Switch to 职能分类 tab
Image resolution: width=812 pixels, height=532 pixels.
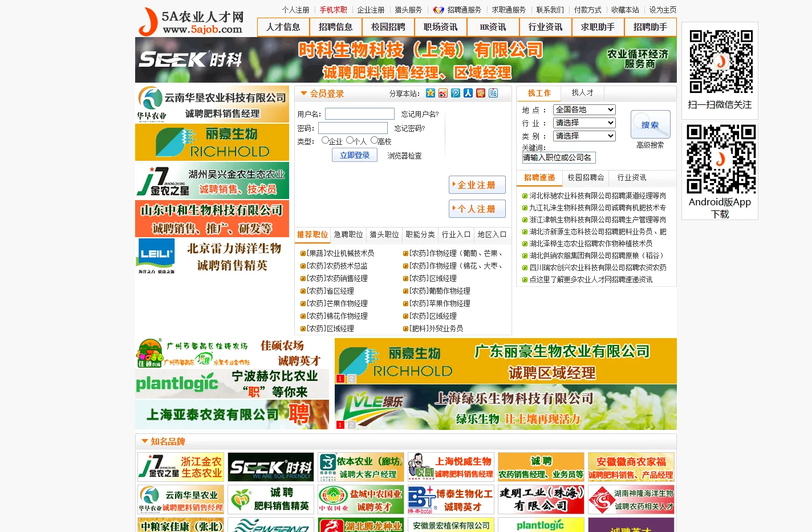point(420,234)
